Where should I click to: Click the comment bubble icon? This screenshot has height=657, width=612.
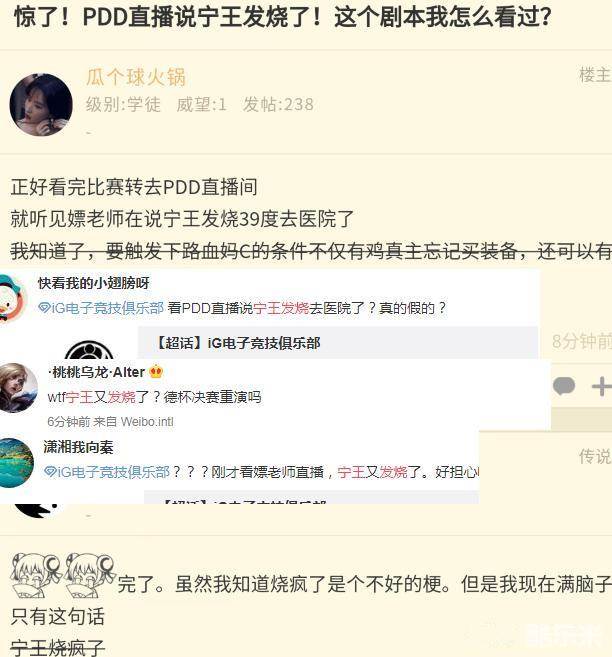pos(564,386)
